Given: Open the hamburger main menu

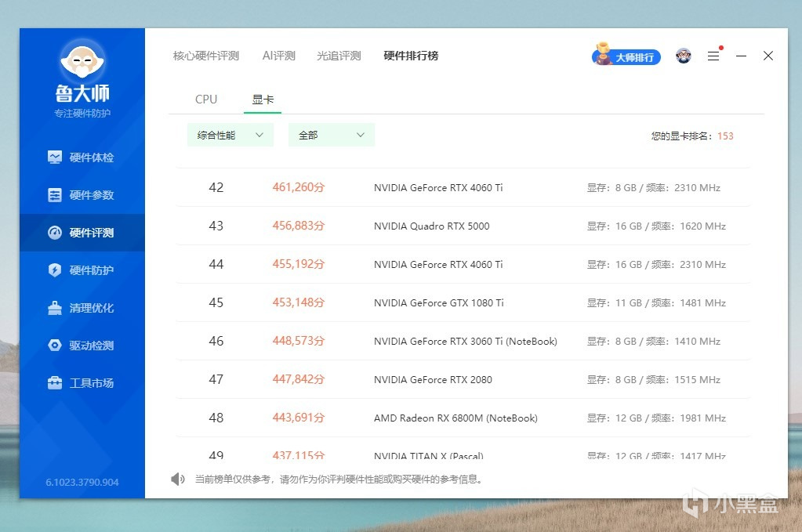Looking at the screenshot, I should tap(713, 56).
